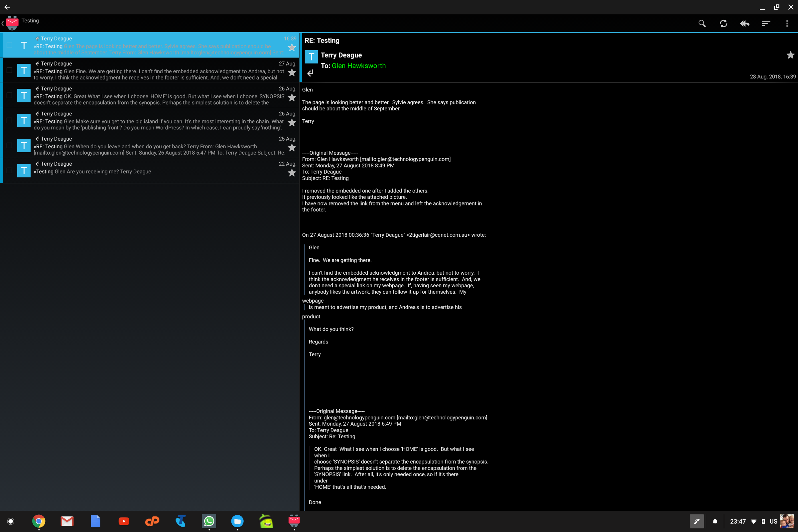Open the three-dot overflow menu
This screenshot has width=798, height=532.
pos(787,23)
